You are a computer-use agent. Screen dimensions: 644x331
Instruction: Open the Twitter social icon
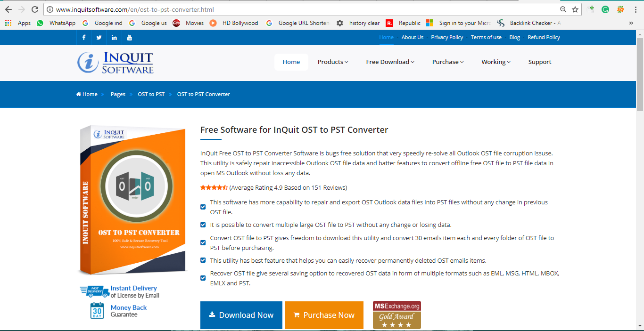pyautogui.click(x=99, y=38)
